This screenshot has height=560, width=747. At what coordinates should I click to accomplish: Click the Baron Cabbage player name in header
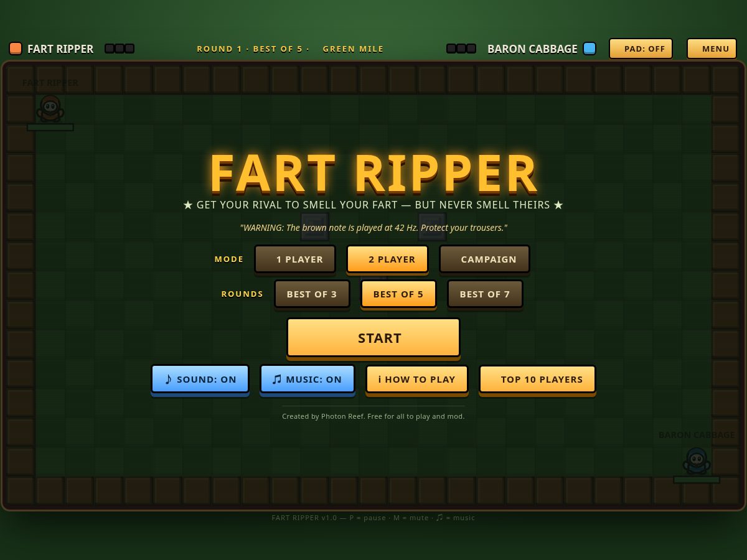pos(532,49)
